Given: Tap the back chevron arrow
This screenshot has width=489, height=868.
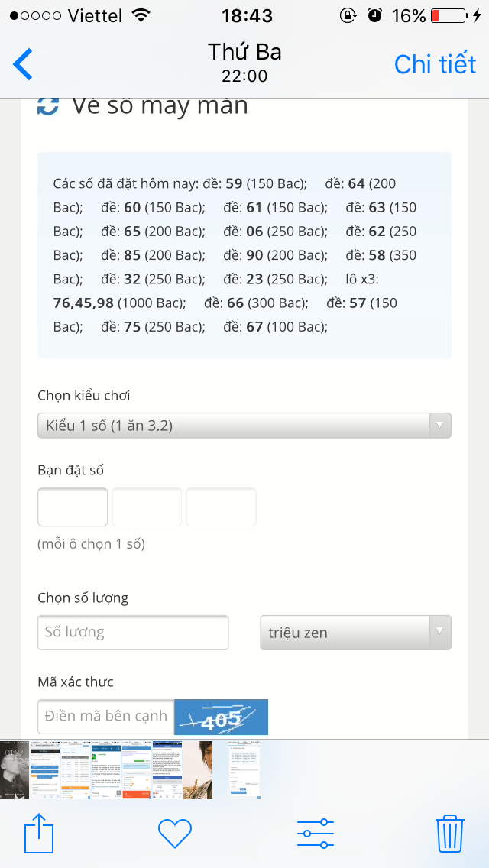Looking at the screenshot, I should click(x=23, y=64).
